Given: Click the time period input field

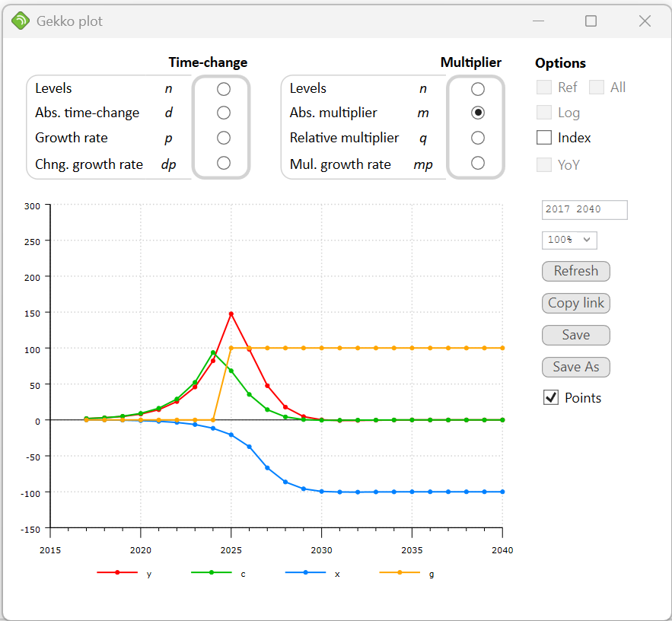Looking at the screenshot, I should click(x=584, y=210).
